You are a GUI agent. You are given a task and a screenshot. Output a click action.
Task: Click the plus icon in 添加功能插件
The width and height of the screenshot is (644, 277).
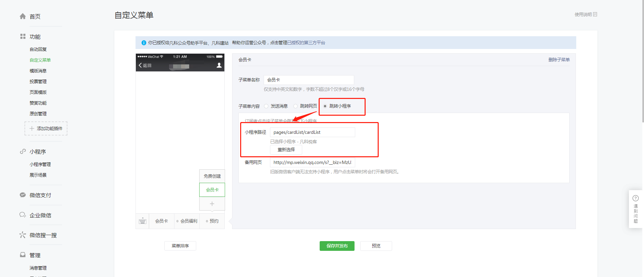click(32, 128)
